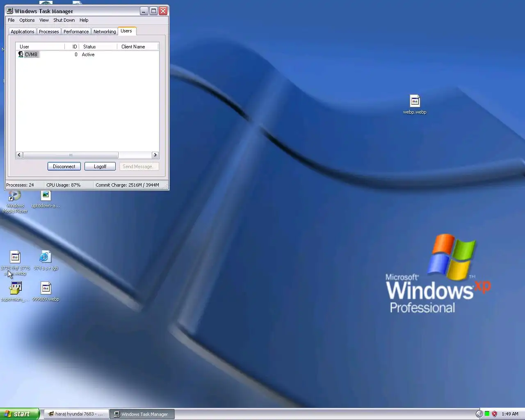Viewport: 525px width, 420px height.
Task: Open the Shut Down menu
Action: [64, 20]
